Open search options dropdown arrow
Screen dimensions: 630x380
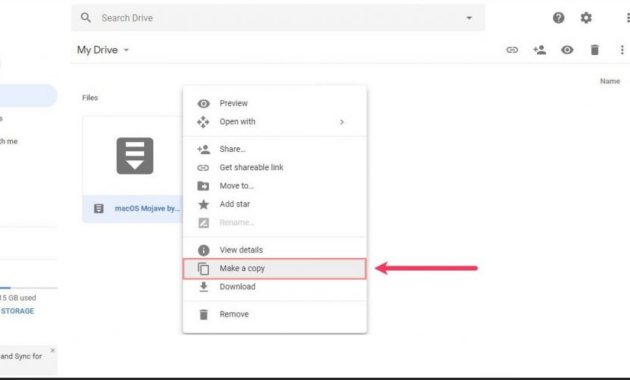coord(469,18)
